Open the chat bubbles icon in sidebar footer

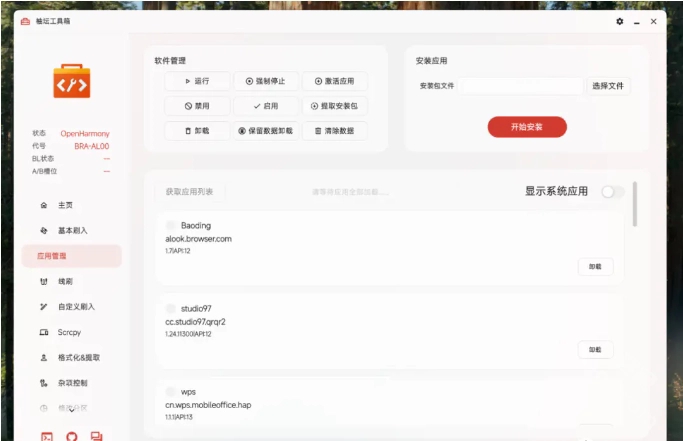[x=97, y=436]
